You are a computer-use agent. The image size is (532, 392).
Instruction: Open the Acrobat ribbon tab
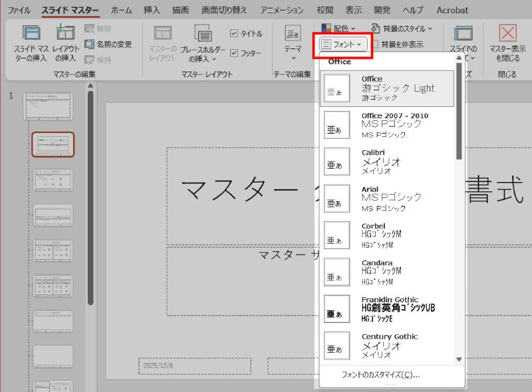(452, 10)
